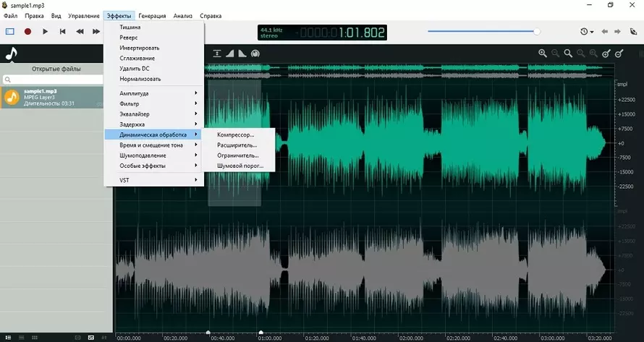Switch to plain list view icon

coord(22,338)
